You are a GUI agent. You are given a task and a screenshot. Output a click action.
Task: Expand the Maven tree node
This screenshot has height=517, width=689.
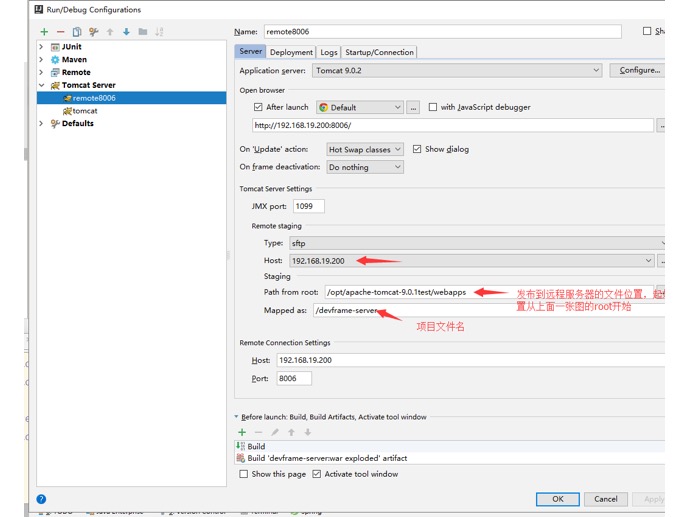click(41, 59)
